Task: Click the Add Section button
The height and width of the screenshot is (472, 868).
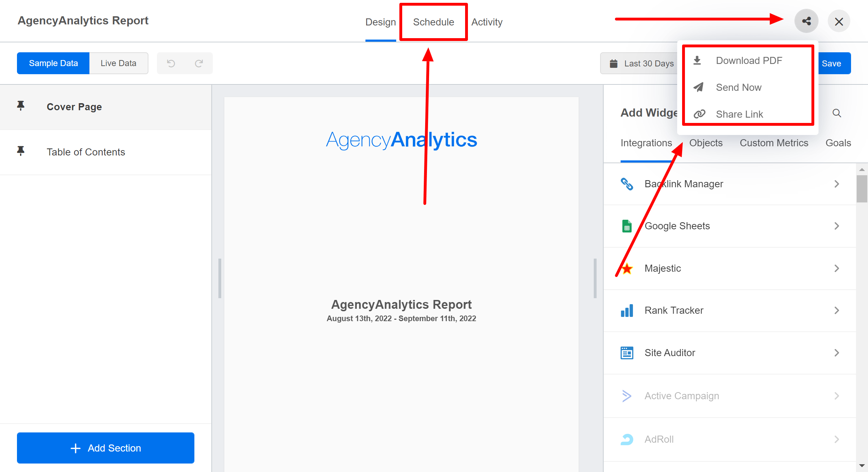Action: point(106,448)
